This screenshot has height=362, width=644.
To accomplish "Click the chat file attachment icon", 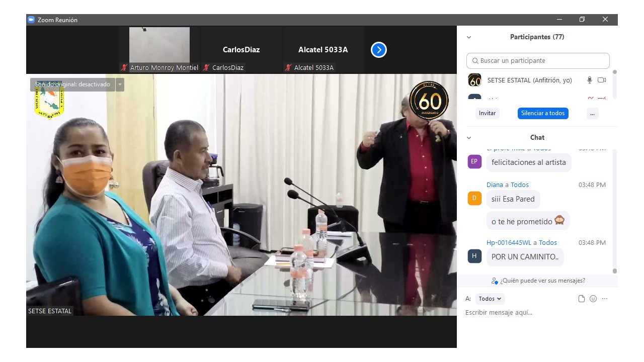I will (582, 299).
